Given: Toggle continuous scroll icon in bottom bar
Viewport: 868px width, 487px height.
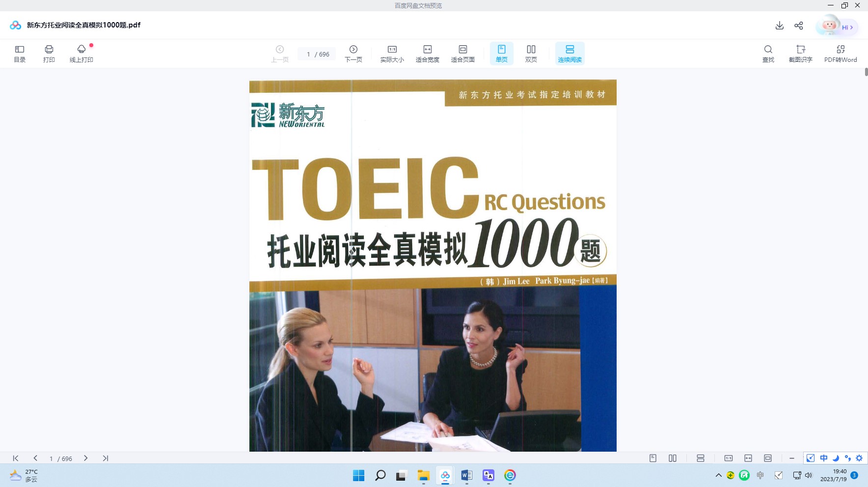Looking at the screenshot, I should tap(701, 458).
